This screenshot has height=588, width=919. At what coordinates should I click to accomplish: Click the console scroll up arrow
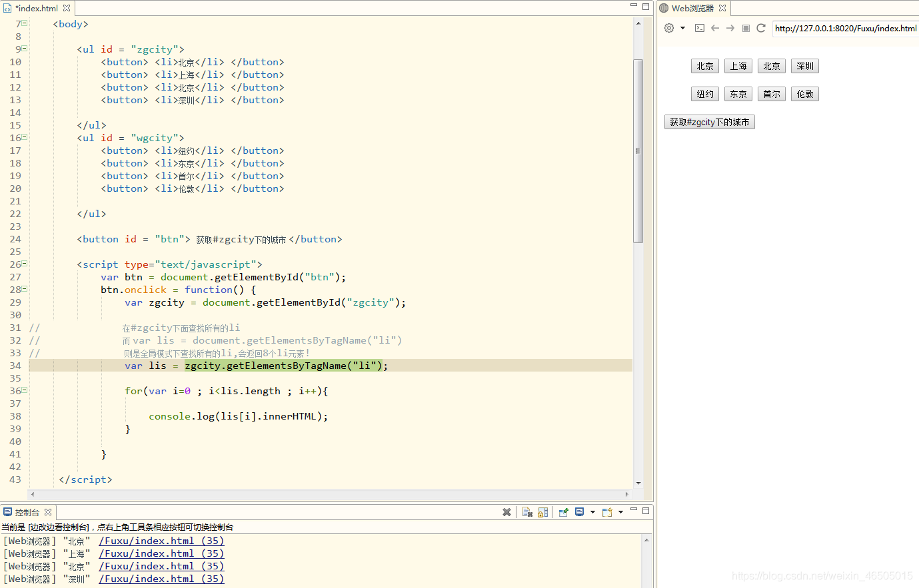click(x=646, y=539)
